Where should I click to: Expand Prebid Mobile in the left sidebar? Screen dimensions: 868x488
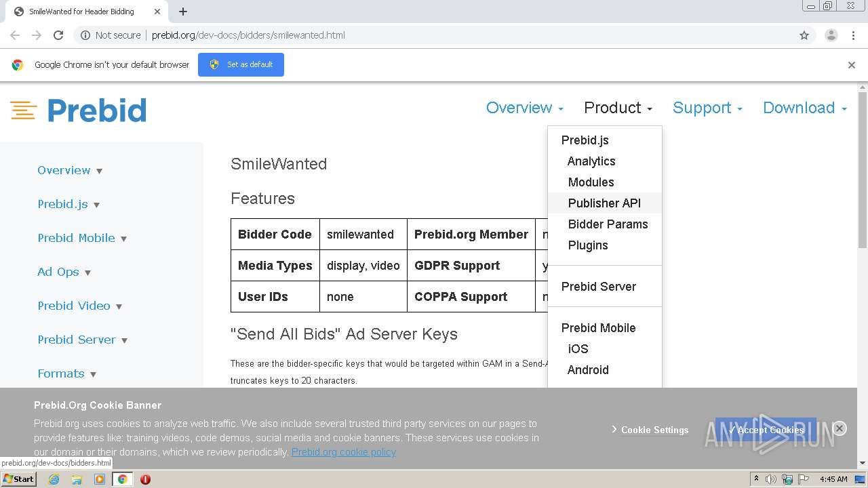click(x=82, y=238)
